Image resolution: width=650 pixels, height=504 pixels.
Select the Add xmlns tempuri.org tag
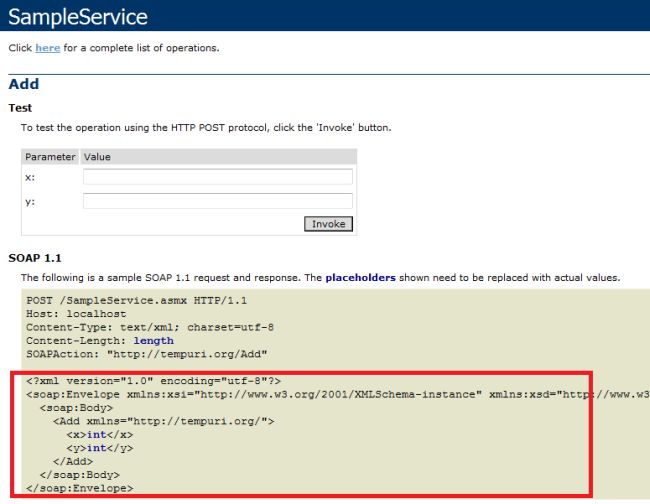pos(164,421)
